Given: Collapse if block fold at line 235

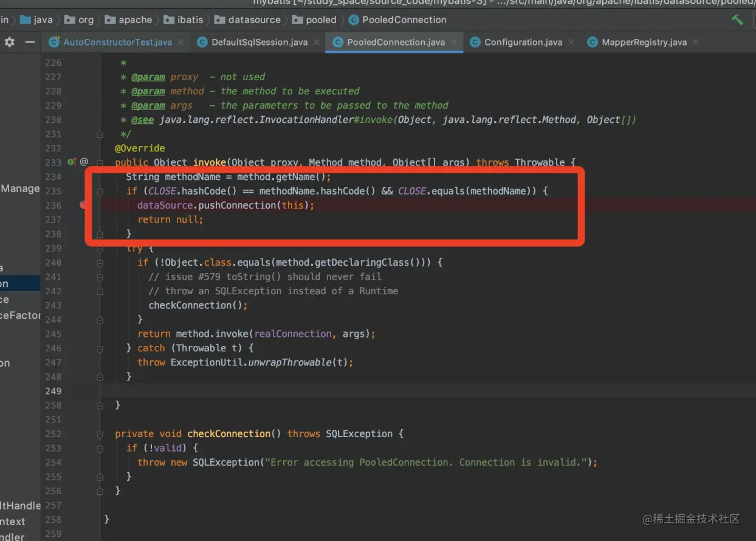Looking at the screenshot, I should click(x=100, y=191).
